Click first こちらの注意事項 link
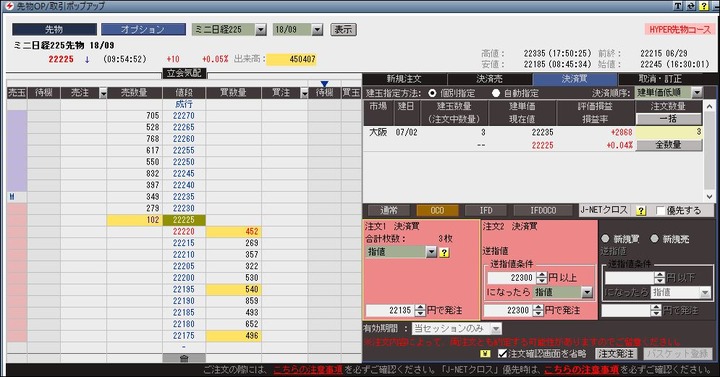Viewport: 720px width, 377px height. (308, 370)
